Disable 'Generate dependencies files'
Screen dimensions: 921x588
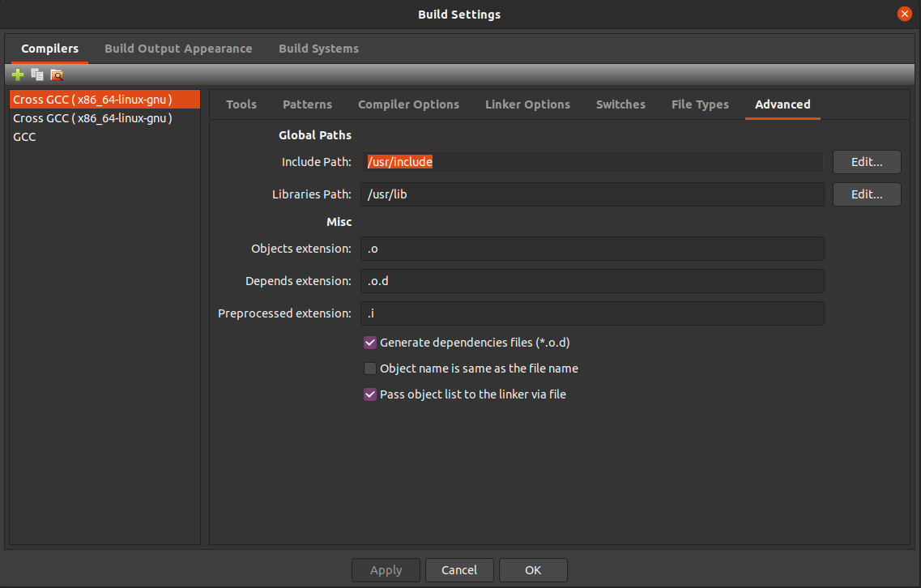tap(370, 343)
